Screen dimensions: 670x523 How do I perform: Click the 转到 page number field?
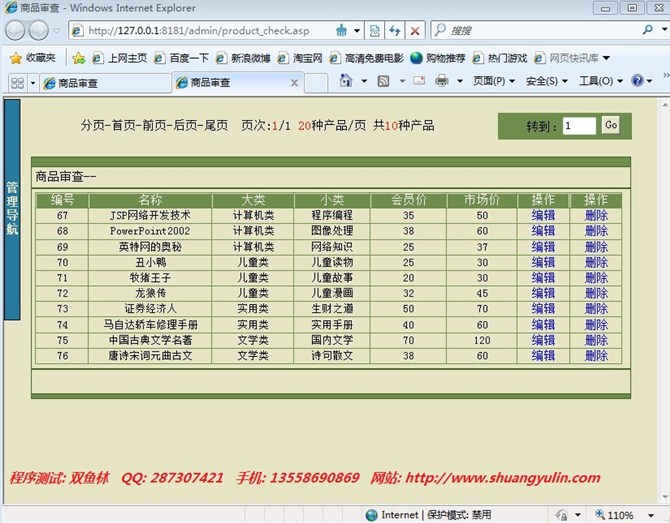click(579, 126)
